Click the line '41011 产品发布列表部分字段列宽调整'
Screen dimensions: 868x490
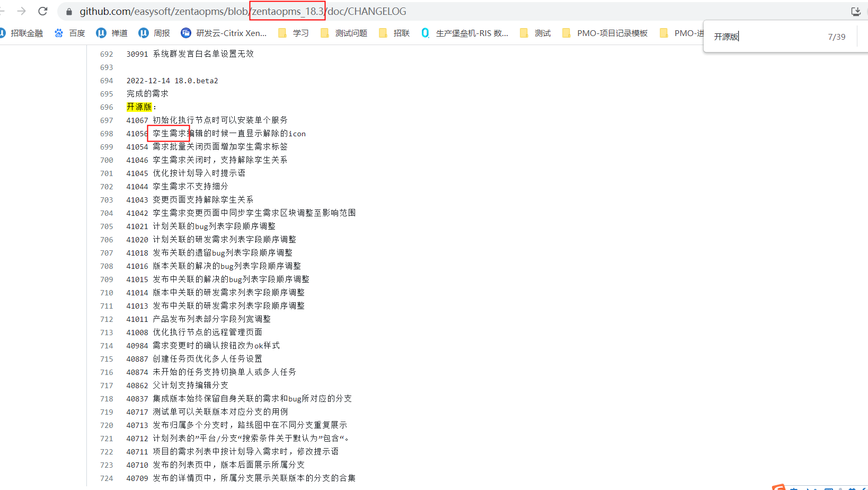click(199, 319)
